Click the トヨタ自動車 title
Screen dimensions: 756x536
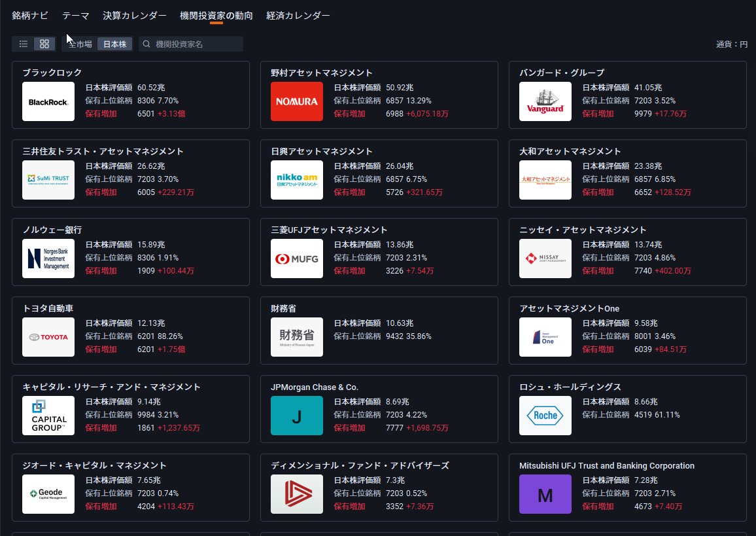tap(48, 308)
